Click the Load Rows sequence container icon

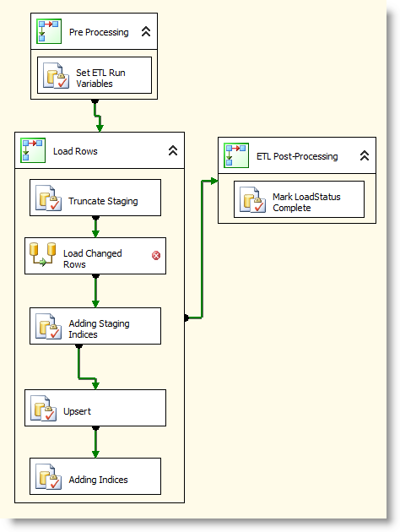(x=33, y=150)
